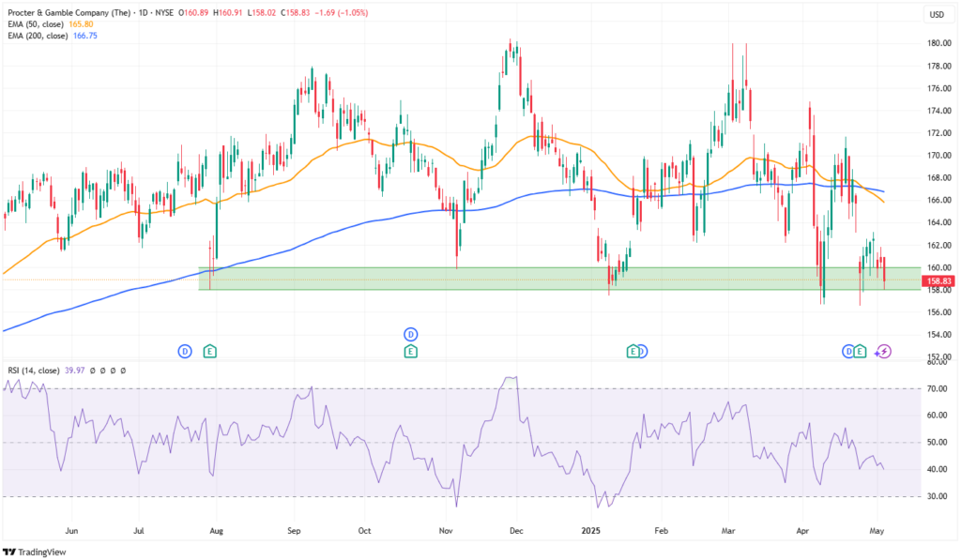Screen dimensions: 961x560
Task: Select the EMA (50, close) indicator legend
Action: click(36, 23)
